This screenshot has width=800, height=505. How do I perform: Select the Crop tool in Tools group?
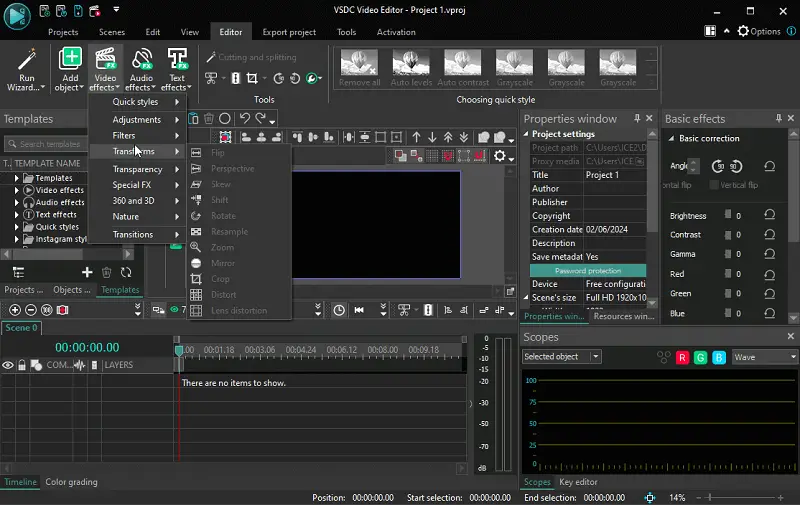pos(252,78)
